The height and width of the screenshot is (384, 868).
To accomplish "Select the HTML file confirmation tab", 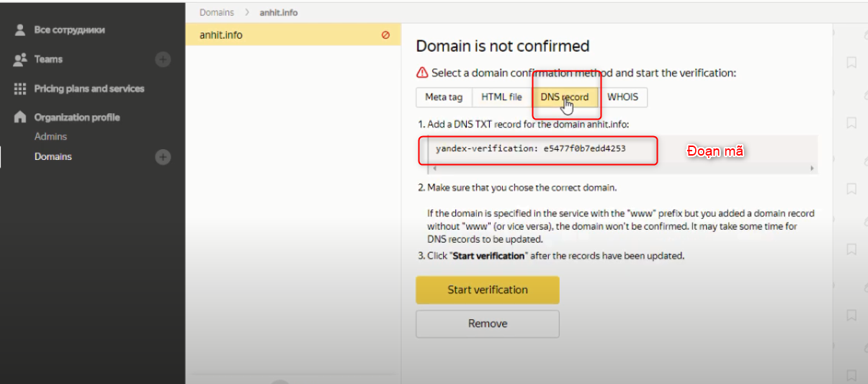I will (501, 97).
